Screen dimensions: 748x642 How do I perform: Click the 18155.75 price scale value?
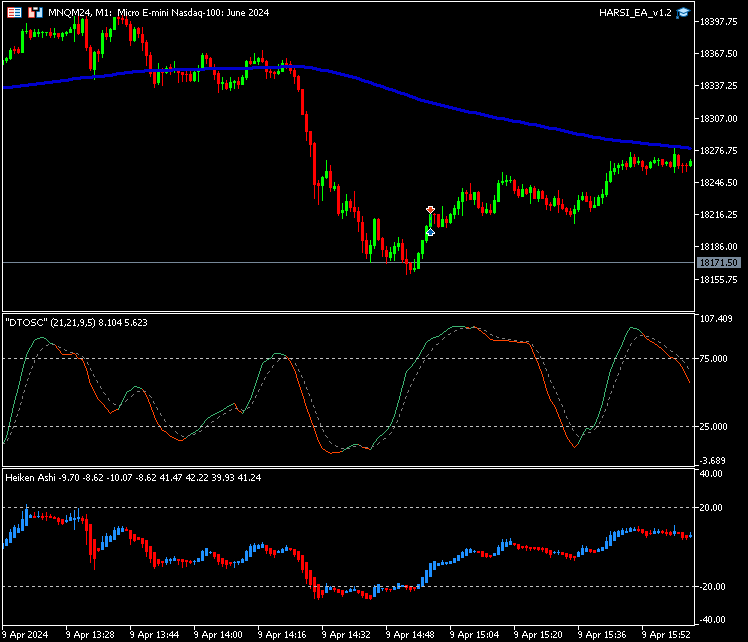[718, 280]
